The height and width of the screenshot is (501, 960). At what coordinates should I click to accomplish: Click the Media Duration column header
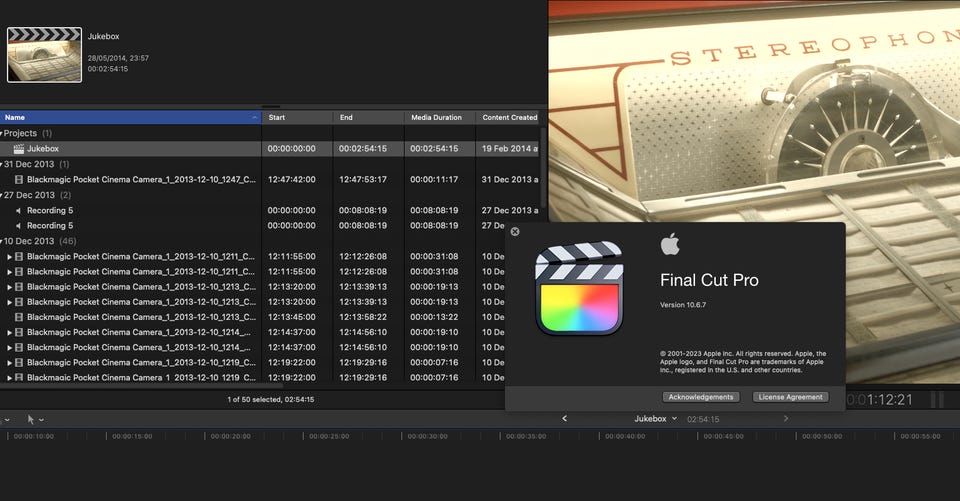click(437, 117)
